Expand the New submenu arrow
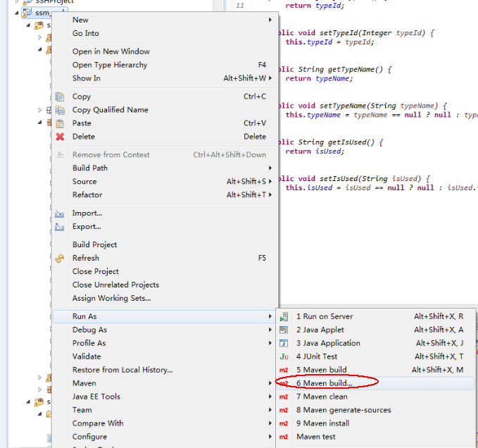 270,20
